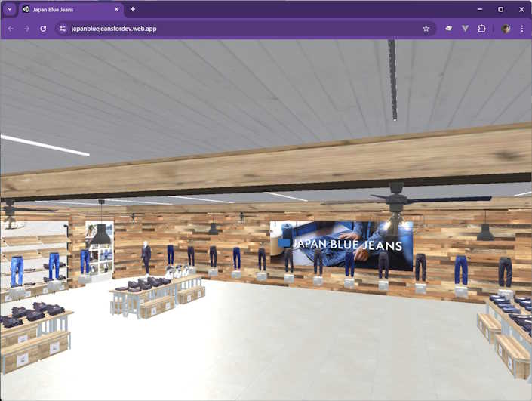This screenshot has height=401, width=532.
Task: Reload the current page
Action: click(x=43, y=29)
